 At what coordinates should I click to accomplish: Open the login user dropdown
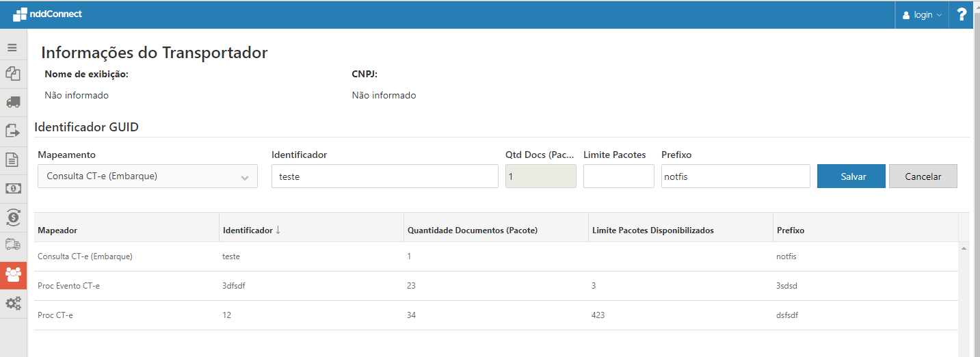point(922,14)
